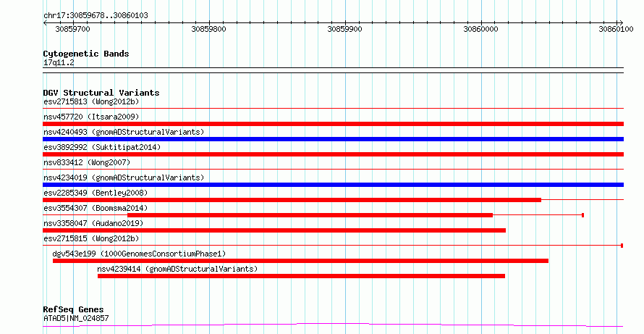Click the red end marker of esv2715815
This screenshot has height=334, width=644.
point(622,246)
